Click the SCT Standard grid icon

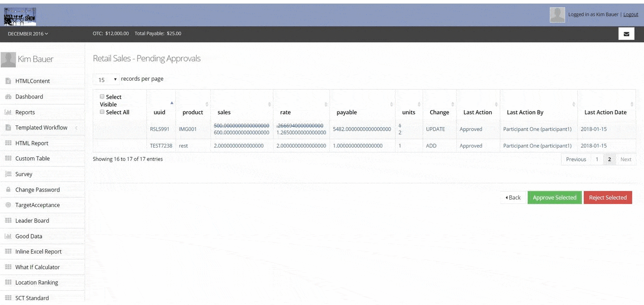pyautogui.click(x=8, y=298)
